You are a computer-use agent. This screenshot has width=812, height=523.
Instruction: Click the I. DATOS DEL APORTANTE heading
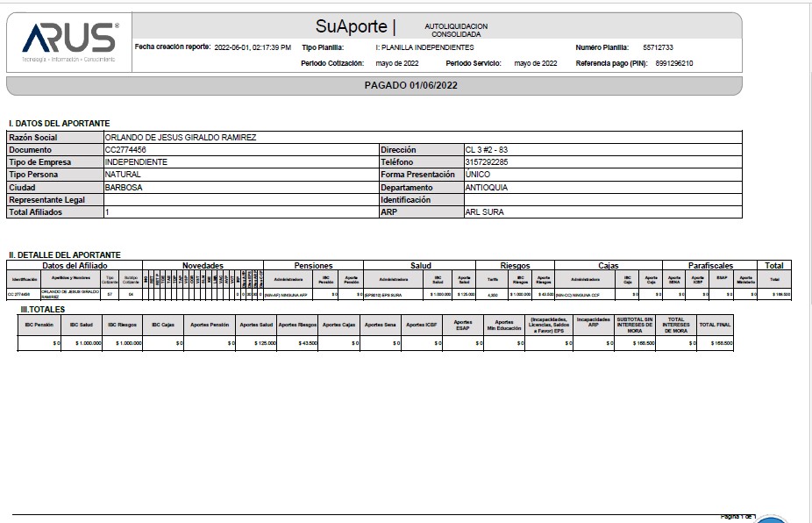[x=59, y=124]
